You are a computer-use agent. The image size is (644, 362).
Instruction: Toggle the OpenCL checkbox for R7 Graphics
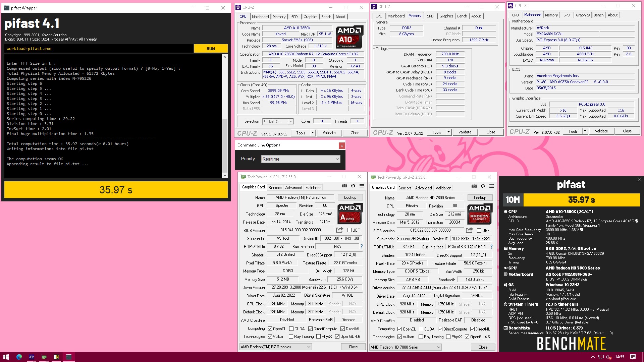[270, 329]
